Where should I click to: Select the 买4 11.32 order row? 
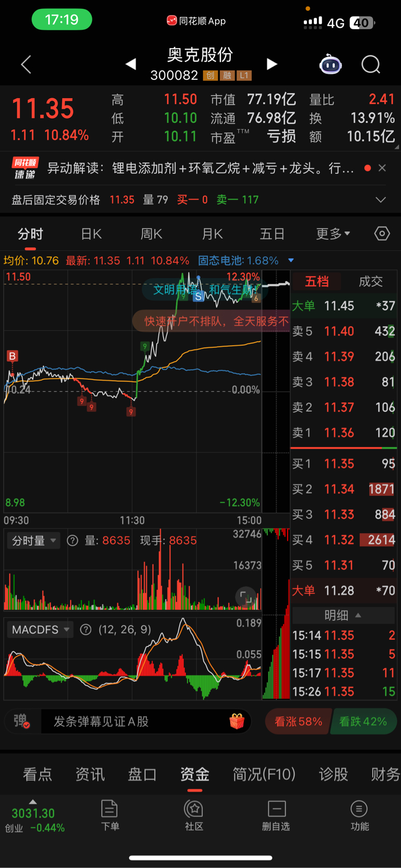coord(343,540)
